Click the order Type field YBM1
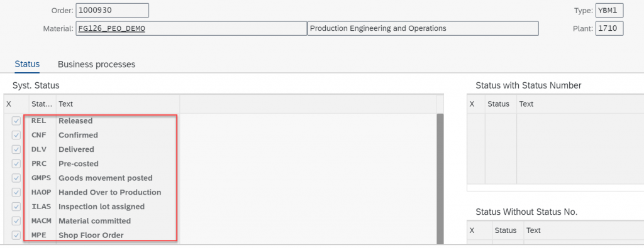The image size is (644, 248). [x=609, y=10]
